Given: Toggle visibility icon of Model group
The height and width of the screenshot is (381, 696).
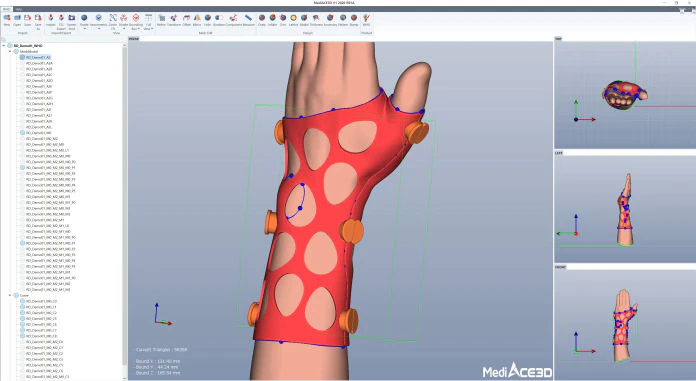Looking at the screenshot, I should (x=16, y=52).
